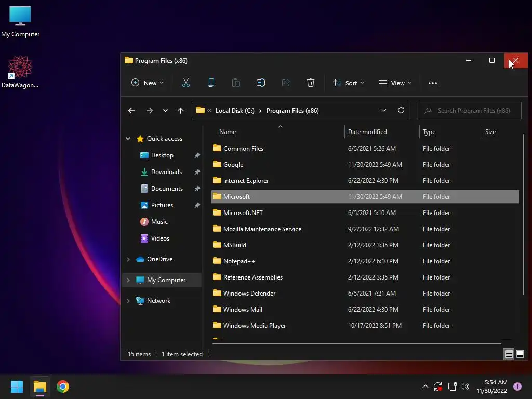Open the recent locations dropdown arrow
The height and width of the screenshot is (399, 532).
[165, 111]
